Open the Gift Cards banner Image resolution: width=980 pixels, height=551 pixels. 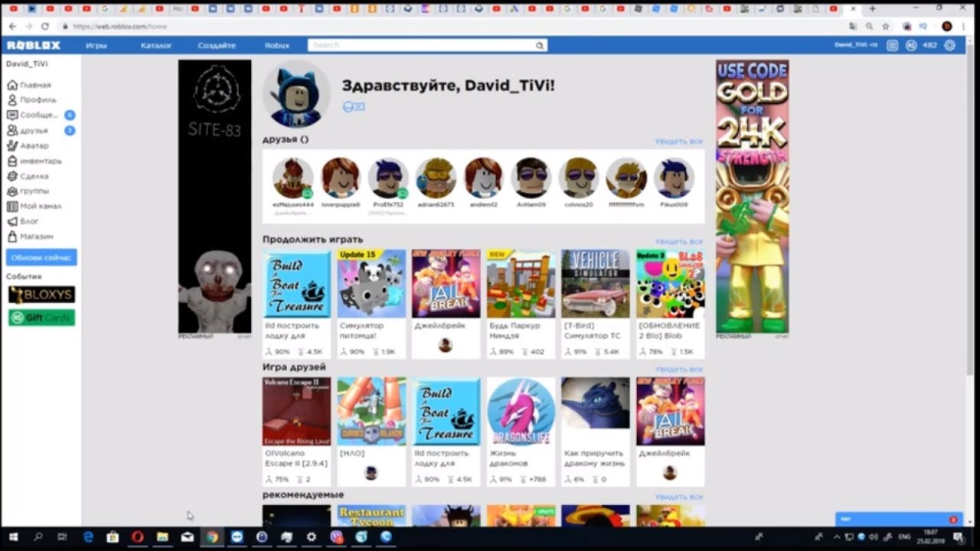41,318
